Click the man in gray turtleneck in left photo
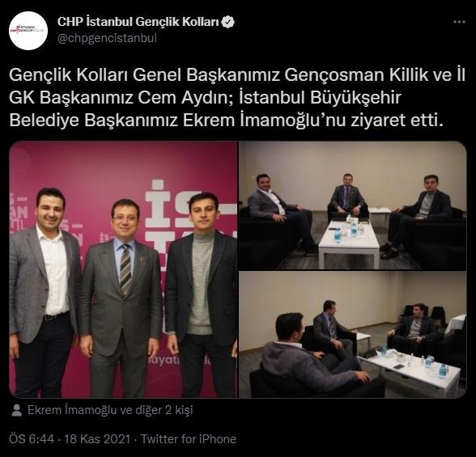 point(201,294)
